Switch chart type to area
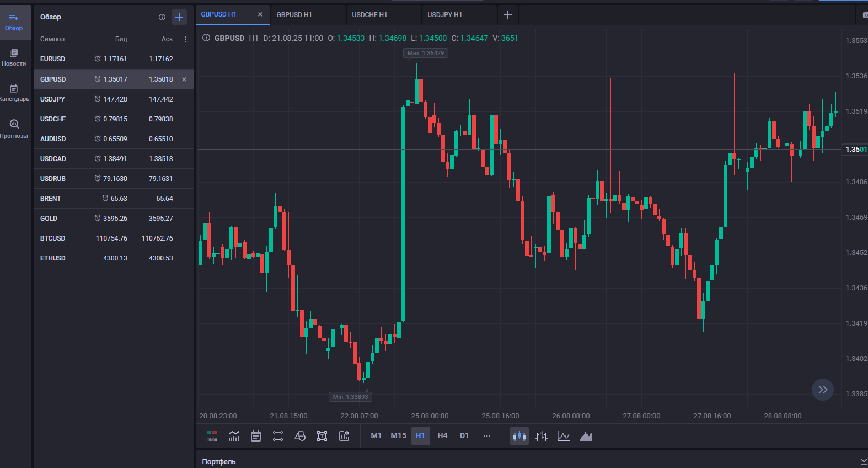This screenshot has height=468, width=868. pyautogui.click(x=586, y=436)
